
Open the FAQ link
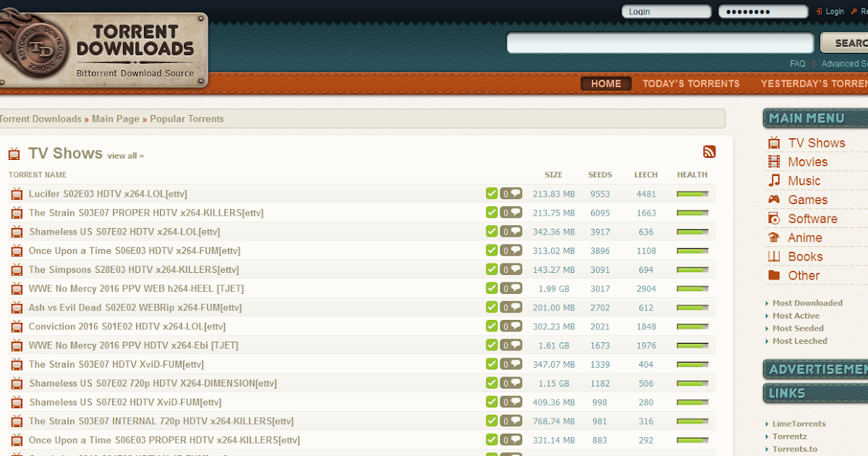798,64
